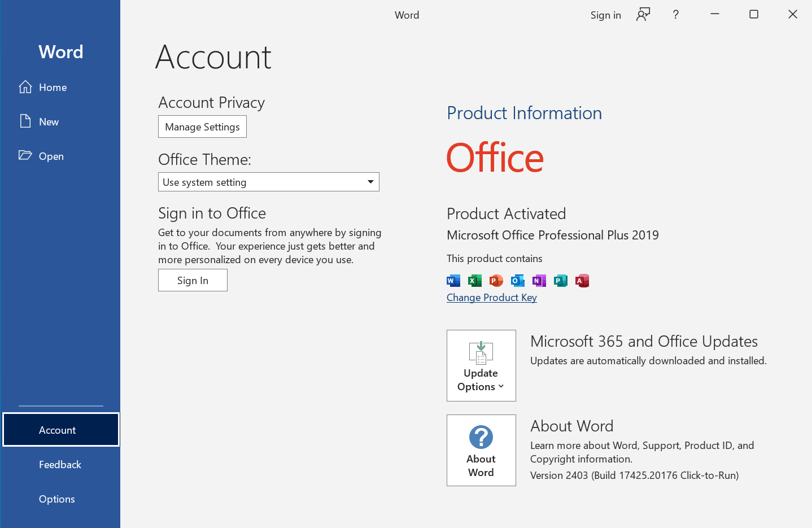Click the Access app icon under product contains
Image resolution: width=812 pixels, height=528 pixels.
pyautogui.click(x=582, y=281)
